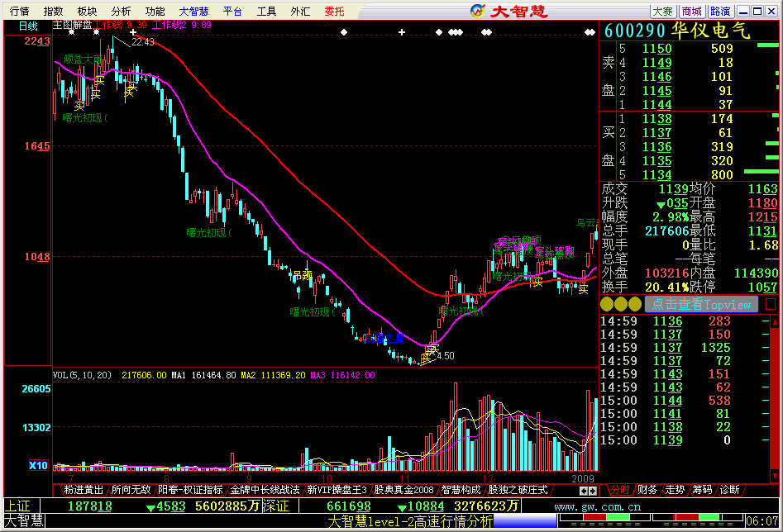This screenshot has height=532, width=783.
Task: Switch to the 走势 tab
Action: (x=675, y=490)
